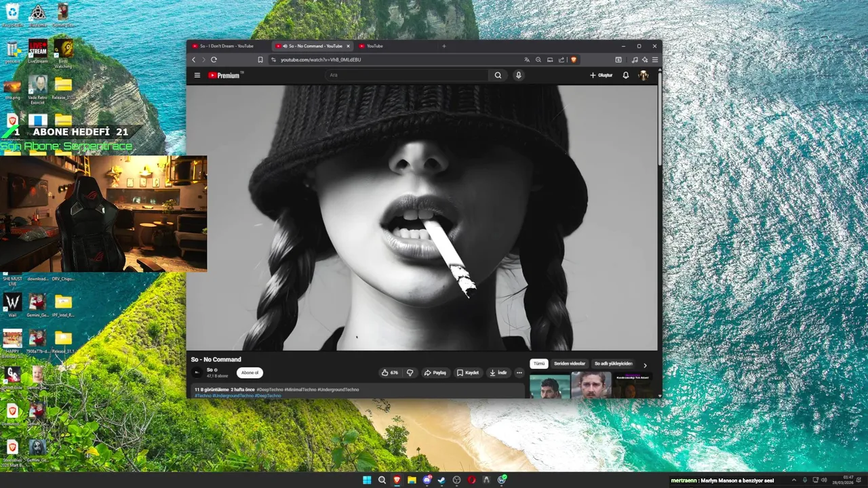Screen dimensions: 868x488
Task: Click the YouTube search magnifier button
Action: click(x=498, y=75)
